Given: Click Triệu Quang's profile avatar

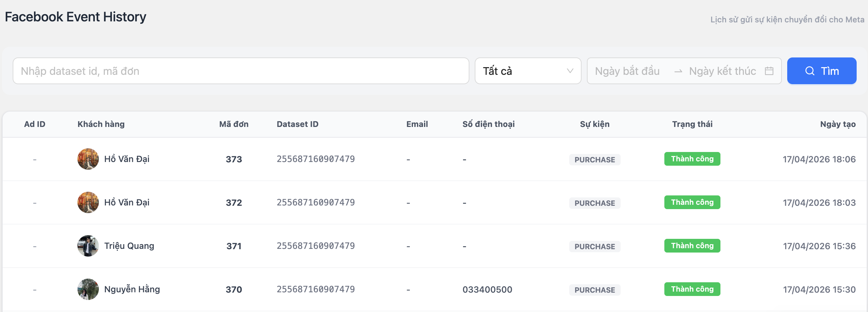Looking at the screenshot, I should tap(88, 246).
